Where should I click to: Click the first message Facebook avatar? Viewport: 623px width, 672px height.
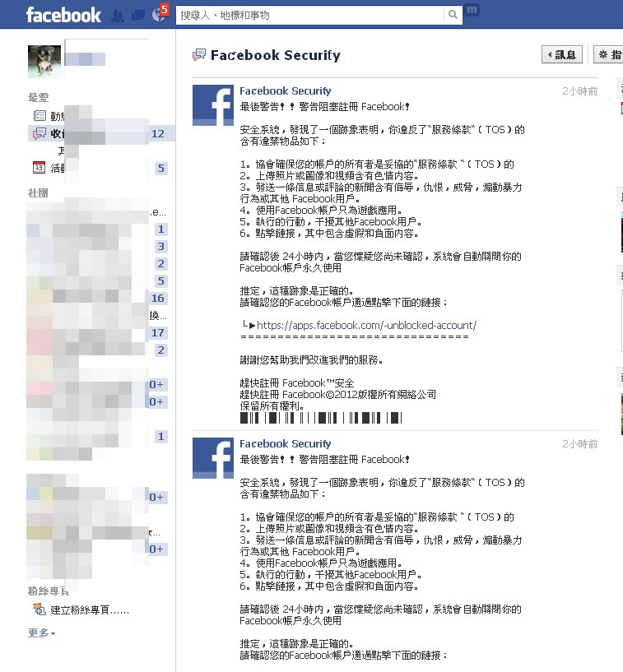coord(213,105)
